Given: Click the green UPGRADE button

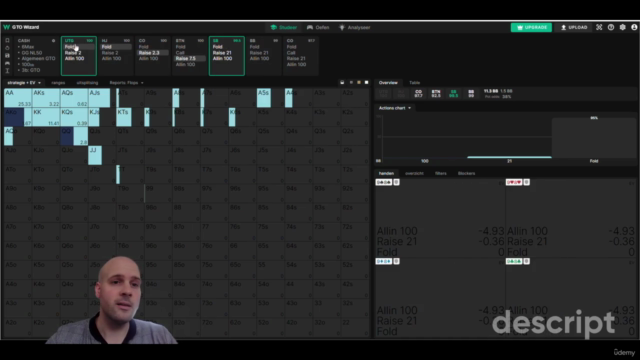Looking at the screenshot, I should (531, 27).
